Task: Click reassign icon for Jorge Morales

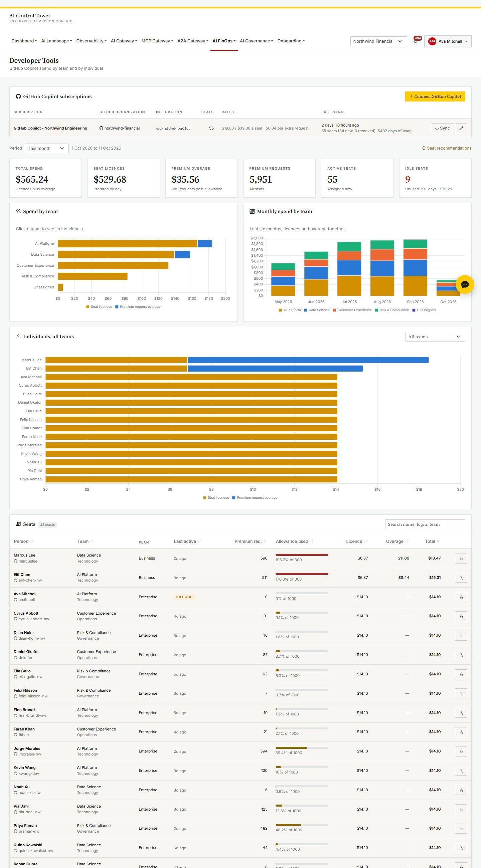Action: pos(461,751)
